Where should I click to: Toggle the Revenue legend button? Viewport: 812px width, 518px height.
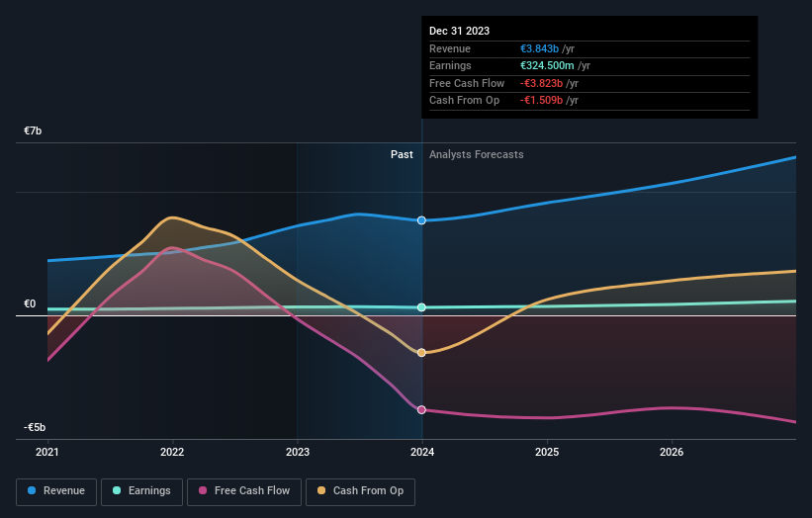[x=56, y=491]
